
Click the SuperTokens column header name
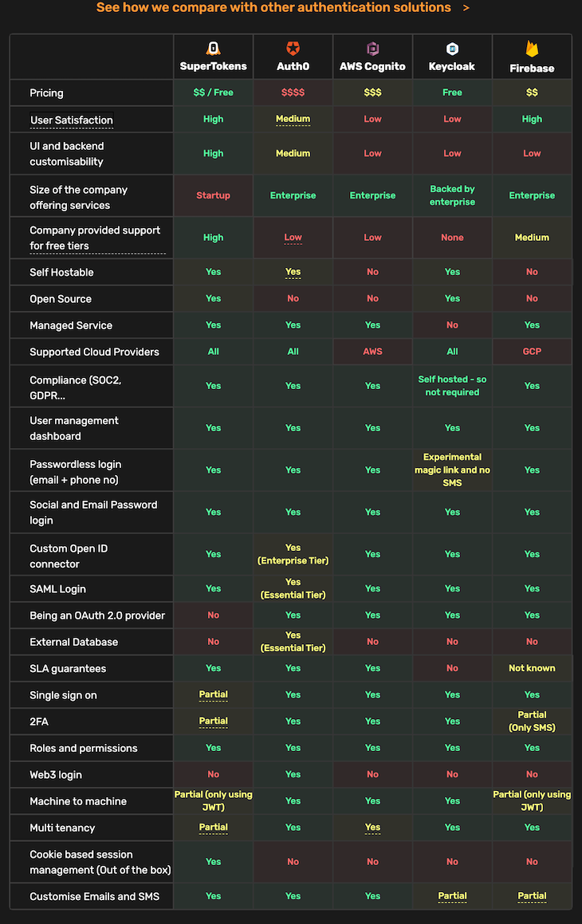213,67
